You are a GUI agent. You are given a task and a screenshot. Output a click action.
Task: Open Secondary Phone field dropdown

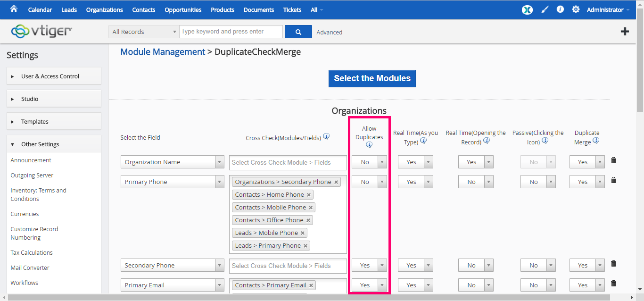pyautogui.click(x=173, y=265)
